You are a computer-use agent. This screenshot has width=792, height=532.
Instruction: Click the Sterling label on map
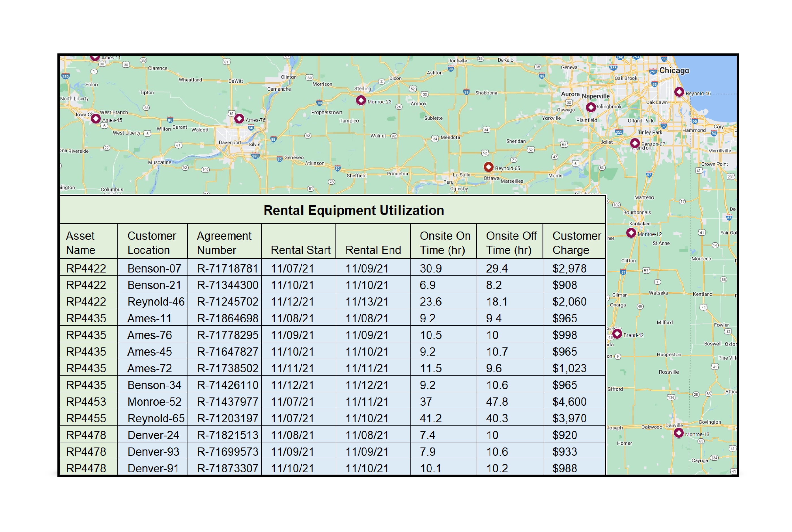point(362,88)
